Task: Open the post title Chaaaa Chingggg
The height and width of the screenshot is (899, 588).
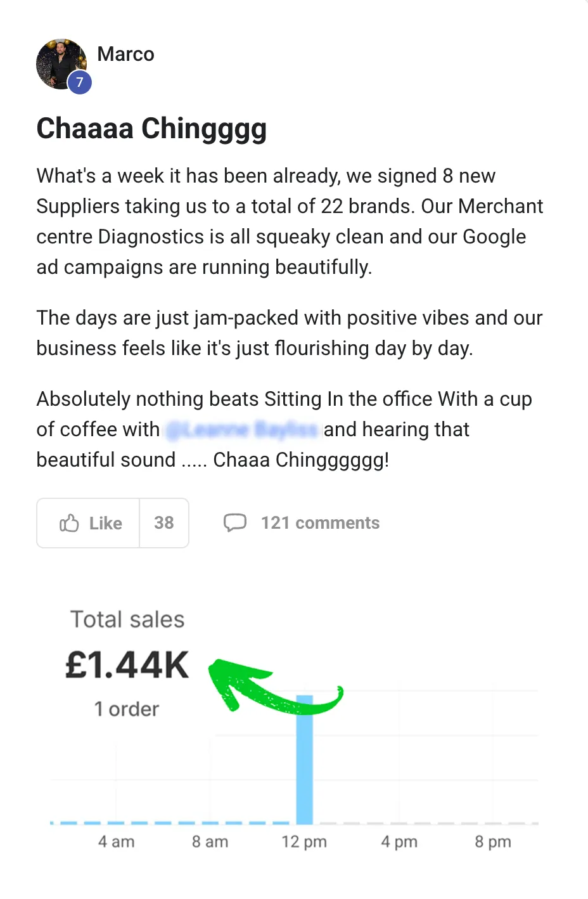Action: coord(151,129)
